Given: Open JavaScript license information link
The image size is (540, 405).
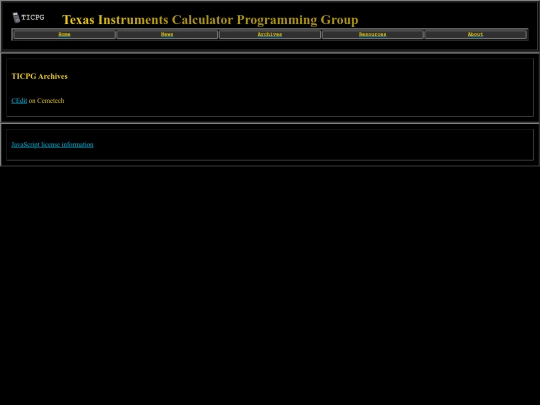Looking at the screenshot, I should [x=52, y=145].
